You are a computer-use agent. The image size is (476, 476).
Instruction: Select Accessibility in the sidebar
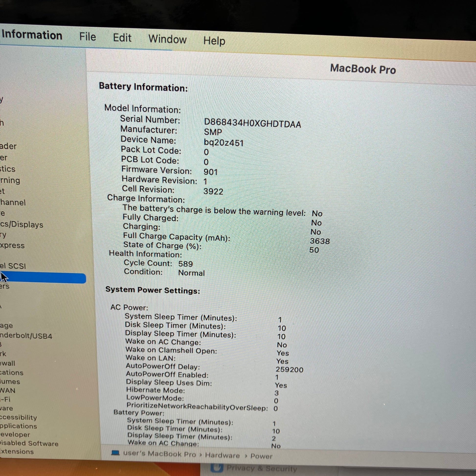(x=19, y=417)
